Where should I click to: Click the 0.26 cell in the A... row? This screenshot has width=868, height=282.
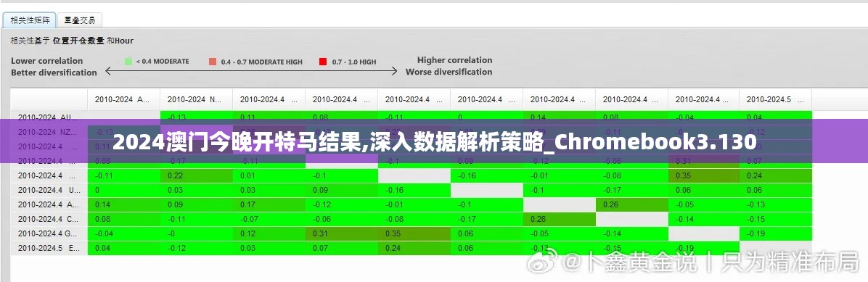tap(631, 204)
